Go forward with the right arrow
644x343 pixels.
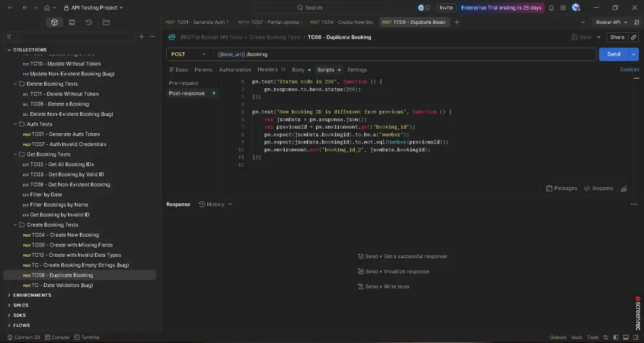click(35, 8)
